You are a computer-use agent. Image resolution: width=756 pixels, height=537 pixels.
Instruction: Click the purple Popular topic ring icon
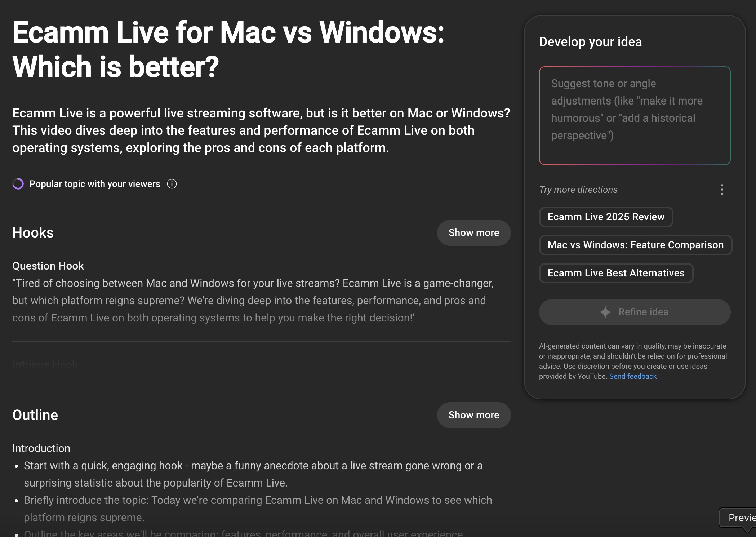tap(18, 184)
